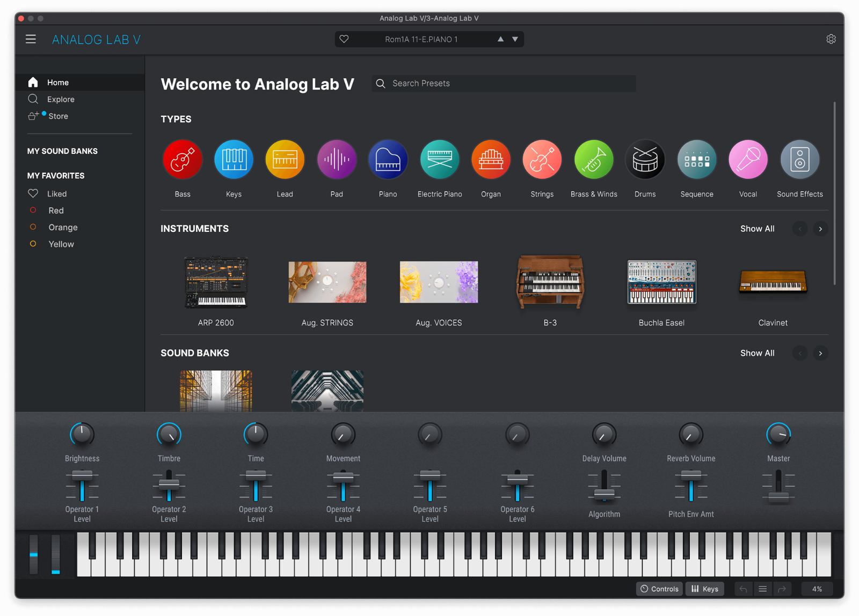Click the undo arrow in bottom bar

(x=744, y=589)
